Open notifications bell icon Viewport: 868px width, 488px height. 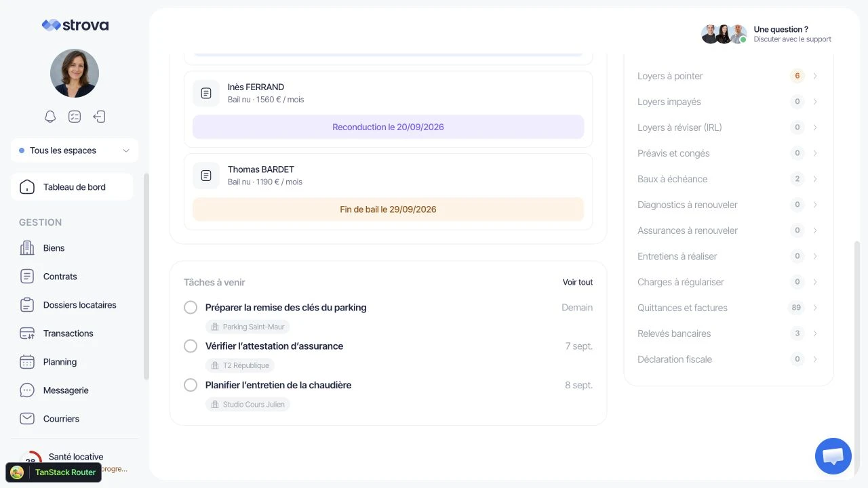[x=50, y=117]
